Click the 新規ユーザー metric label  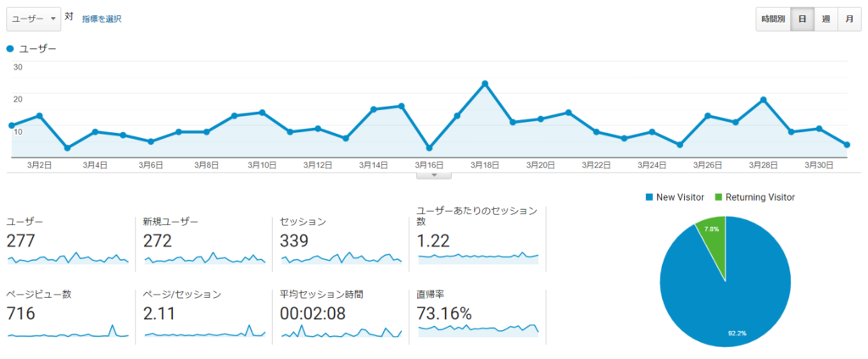coord(170,222)
